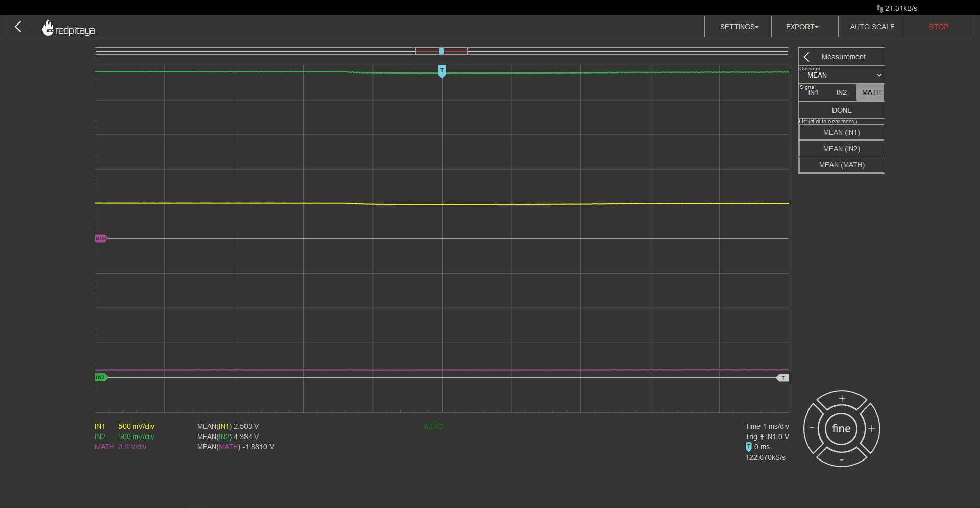Image resolution: width=980 pixels, height=508 pixels.
Task: Click the MATH channel offset marker
Action: (101, 238)
